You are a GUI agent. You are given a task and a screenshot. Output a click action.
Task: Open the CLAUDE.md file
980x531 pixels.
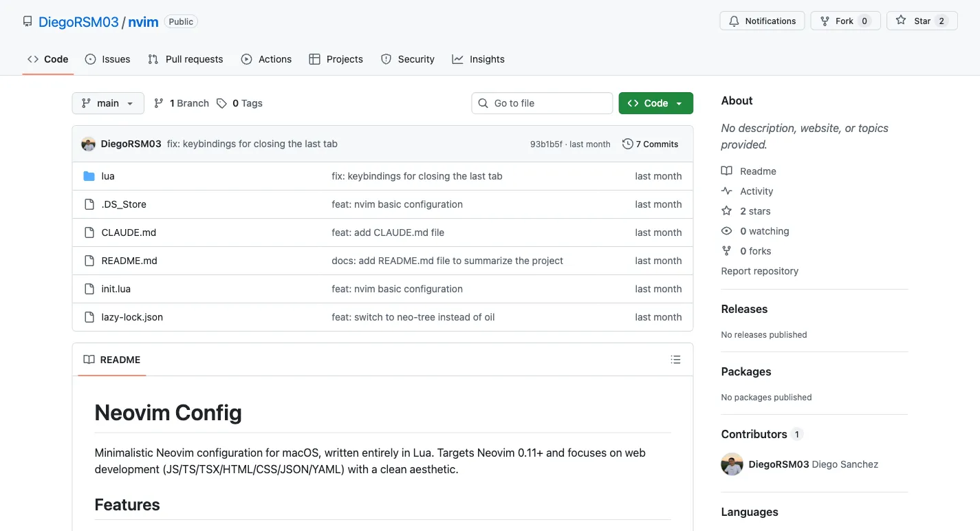(129, 232)
